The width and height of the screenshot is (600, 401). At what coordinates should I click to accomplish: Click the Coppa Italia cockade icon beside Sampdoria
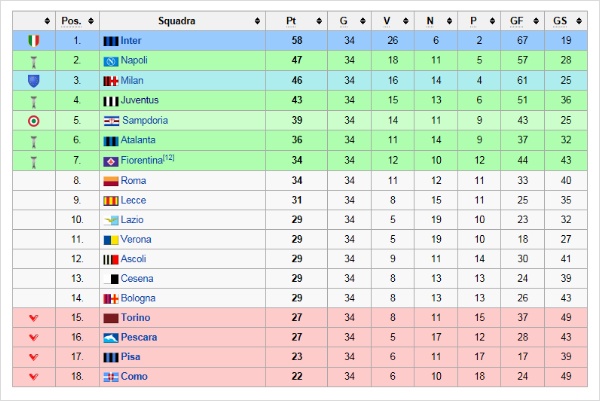(x=34, y=121)
